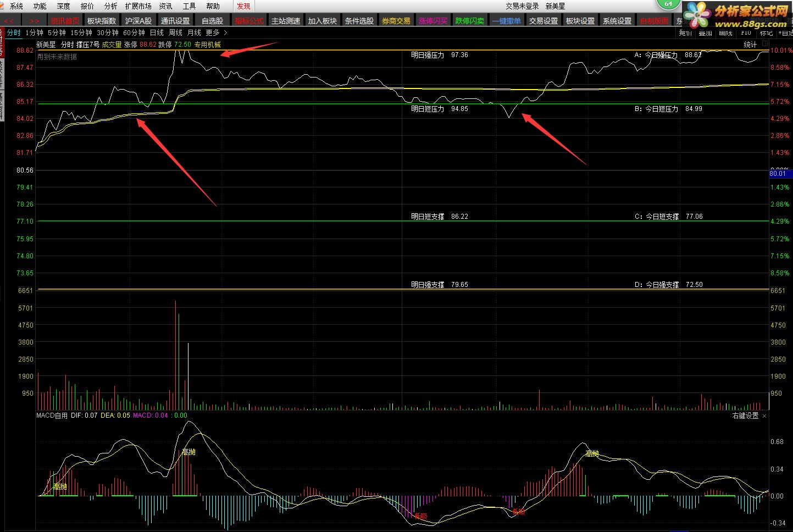Click the 画线 drawing button
Screen dimensions: 793x532
pos(725,33)
